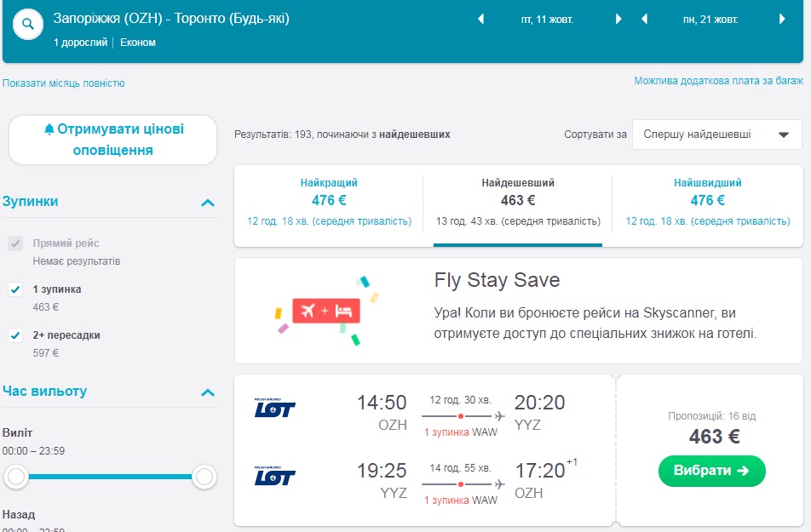
Task: Uncheck the 1 зупинка checkbox
Action: click(x=15, y=289)
